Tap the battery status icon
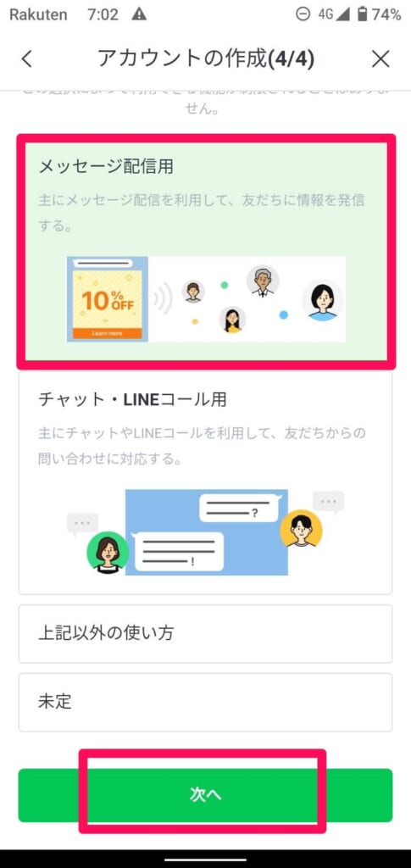 point(363,14)
